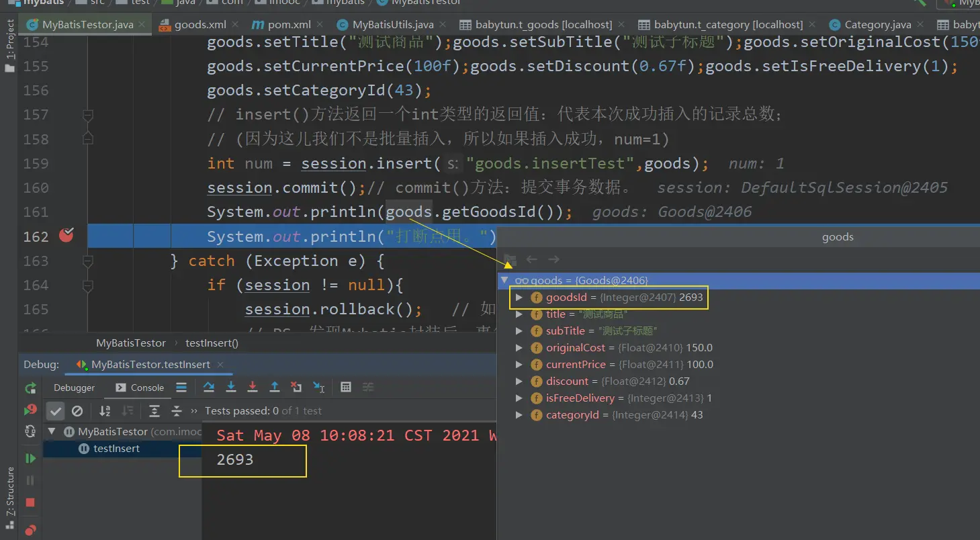
Task: Click the Drop Frame icon
Action: point(296,387)
